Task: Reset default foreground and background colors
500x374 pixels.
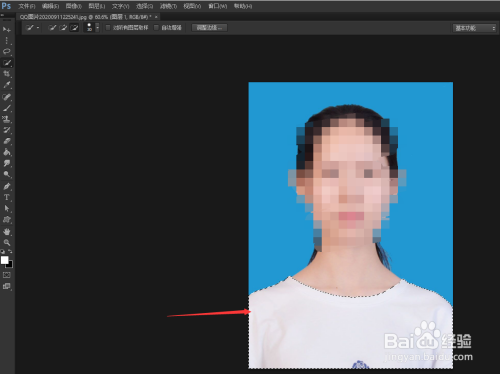Action: 3,251
